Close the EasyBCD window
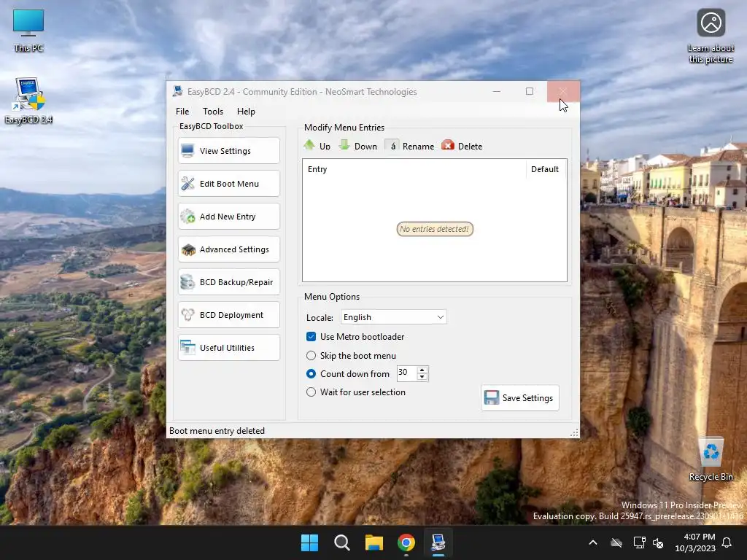Viewport: 747px width, 560px height. click(563, 91)
